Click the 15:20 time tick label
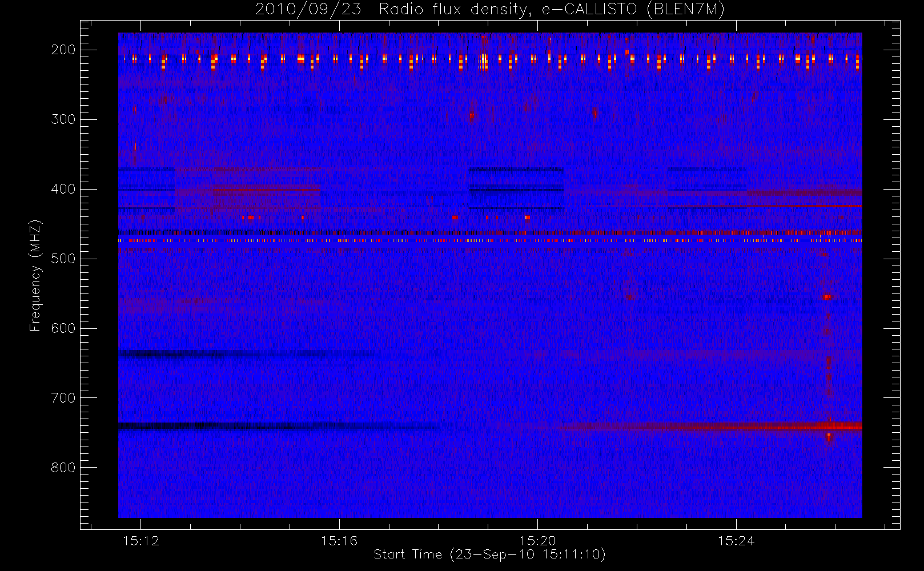924x571 pixels. tap(537, 541)
